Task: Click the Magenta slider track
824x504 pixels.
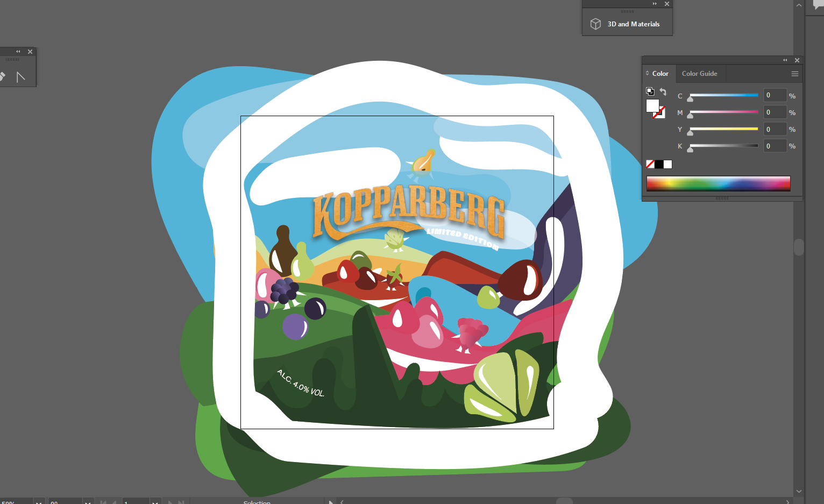Action: pyautogui.click(x=724, y=112)
